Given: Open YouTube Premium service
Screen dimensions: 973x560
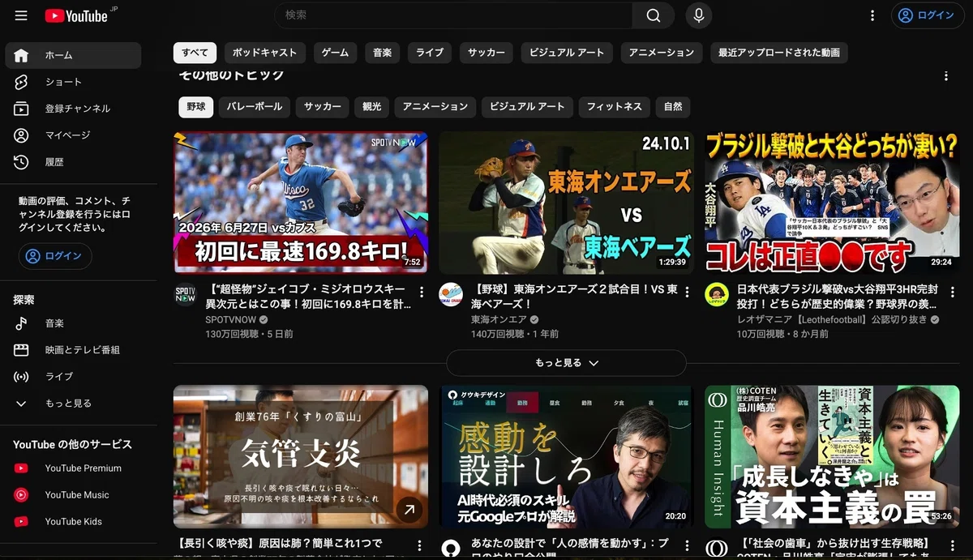Looking at the screenshot, I should pyautogui.click(x=73, y=468).
